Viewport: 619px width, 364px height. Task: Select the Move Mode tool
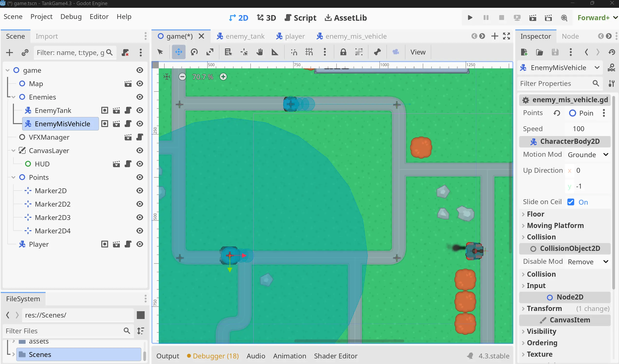178,52
